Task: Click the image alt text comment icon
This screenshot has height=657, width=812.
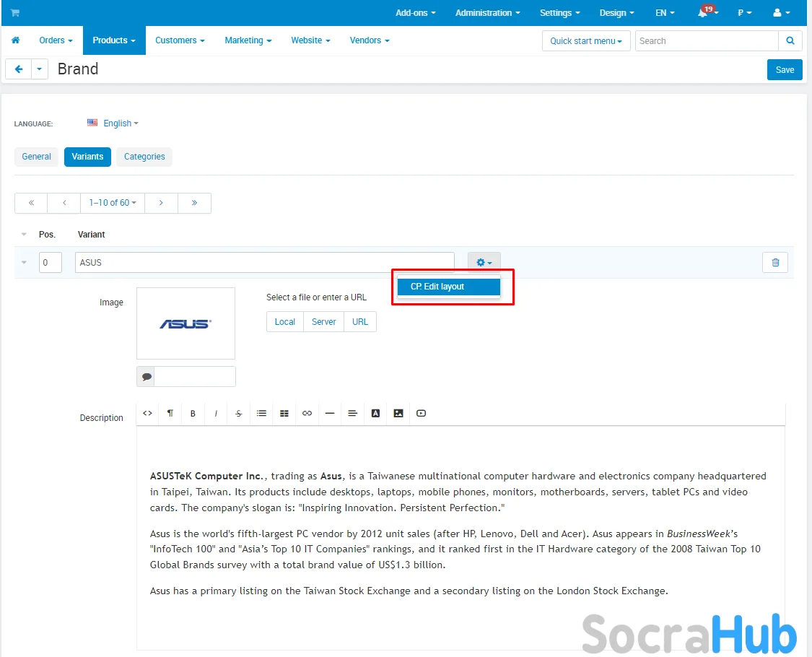Action: pyautogui.click(x=147, y=377)
